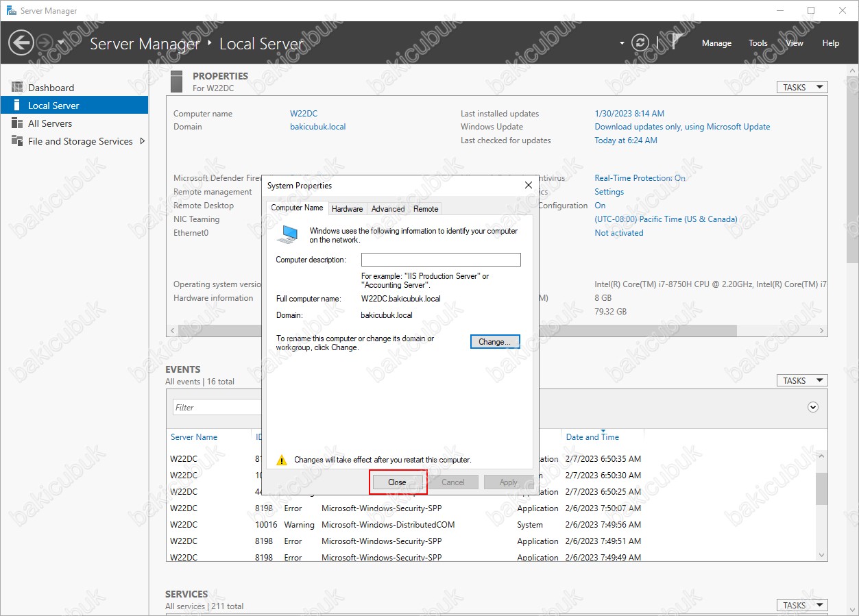Click the W22DC computer name link
Screen dimensions: 859x616
304,114
